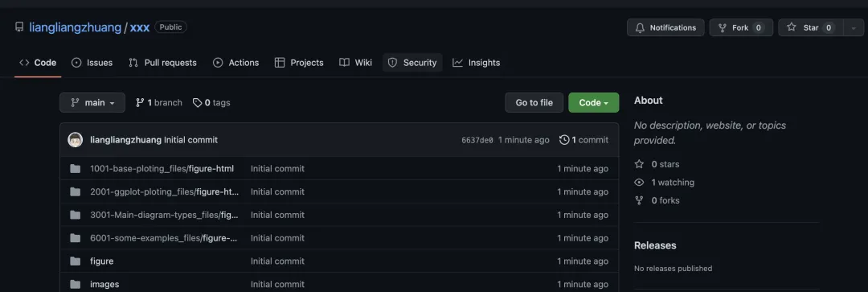The image size is (868, 292).
Task: Click the user avatar next to Initial commit
Action: point(76,140)
